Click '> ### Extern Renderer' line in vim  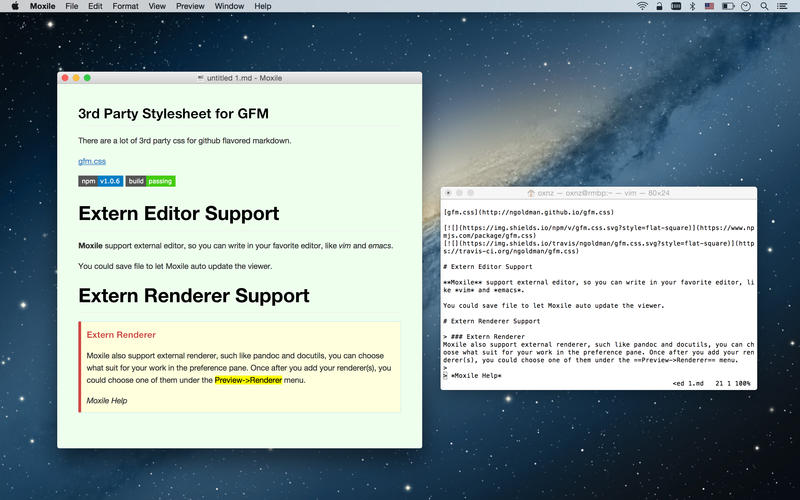[484, 337]
